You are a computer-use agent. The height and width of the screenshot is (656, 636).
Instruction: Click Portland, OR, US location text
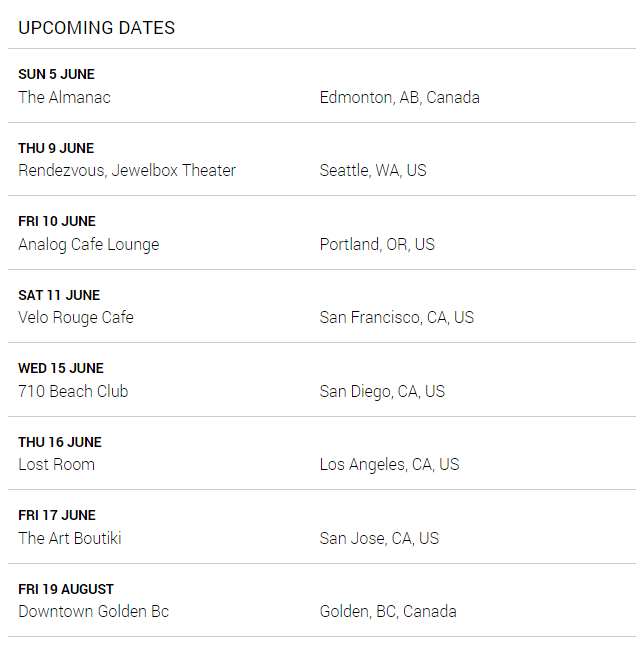(377, 244)
